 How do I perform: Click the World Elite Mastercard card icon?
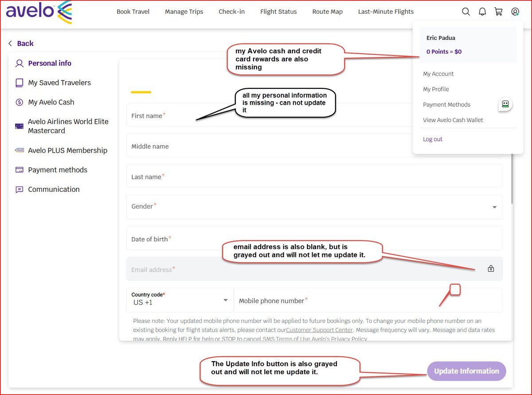tap(19, 126)
